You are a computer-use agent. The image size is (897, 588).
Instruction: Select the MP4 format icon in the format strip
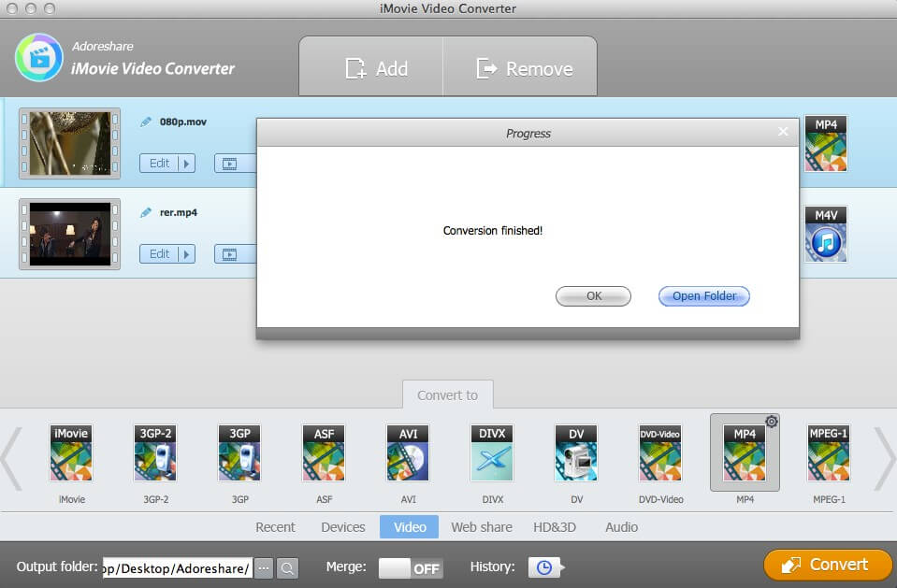click(745, 452)
